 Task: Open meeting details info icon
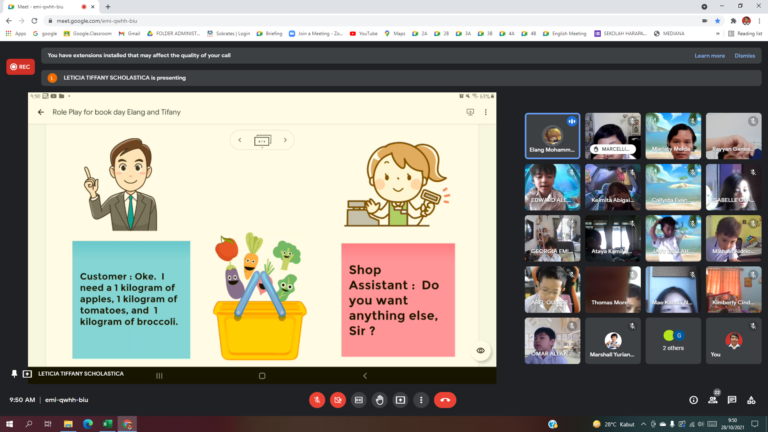pos(693,399)
